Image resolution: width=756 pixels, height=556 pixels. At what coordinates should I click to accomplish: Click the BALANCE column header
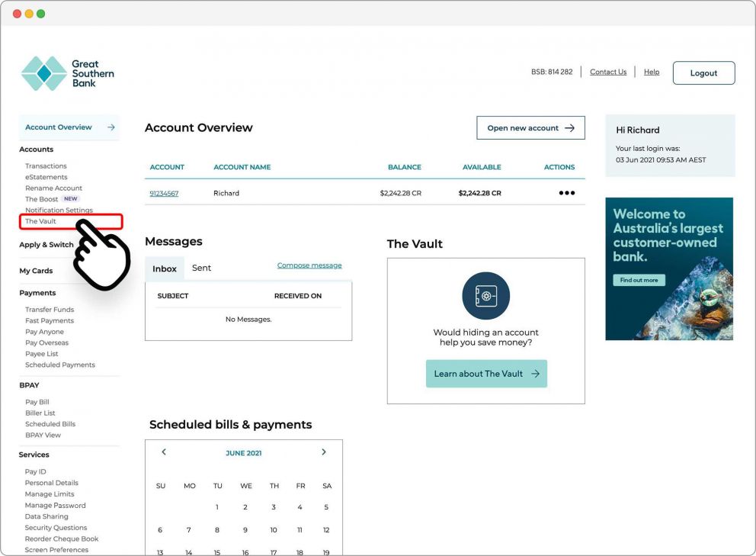click(x=405, y=167)
